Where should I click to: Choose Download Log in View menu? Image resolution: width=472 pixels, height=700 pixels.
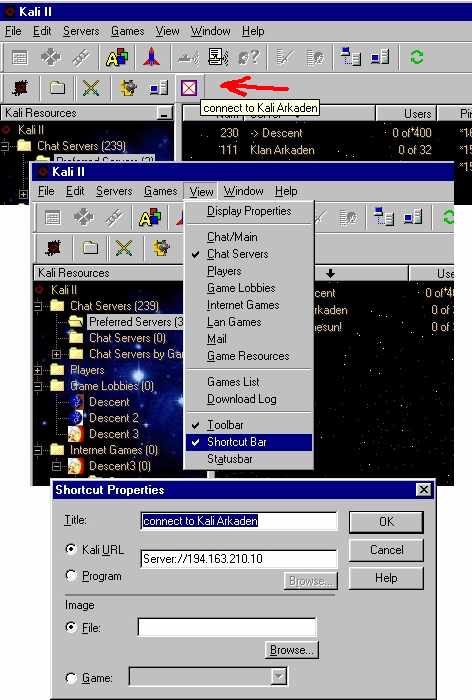(249, 399)
